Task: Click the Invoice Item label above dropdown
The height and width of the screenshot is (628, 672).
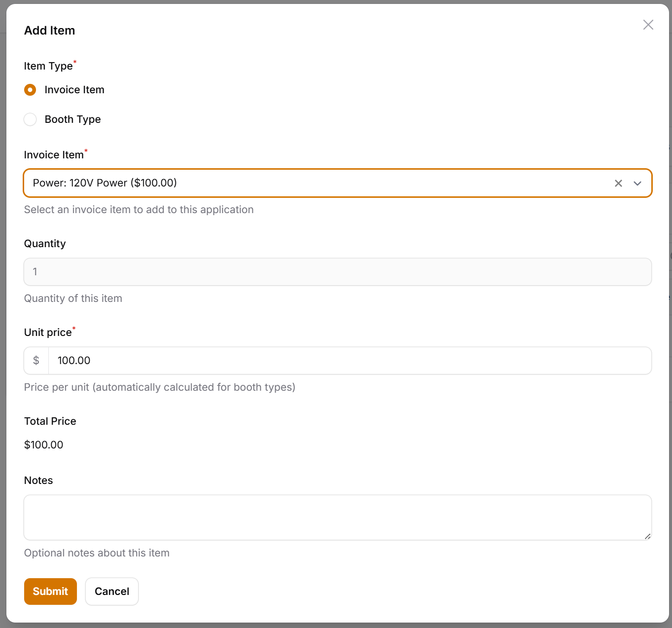Action: [54, 155]
